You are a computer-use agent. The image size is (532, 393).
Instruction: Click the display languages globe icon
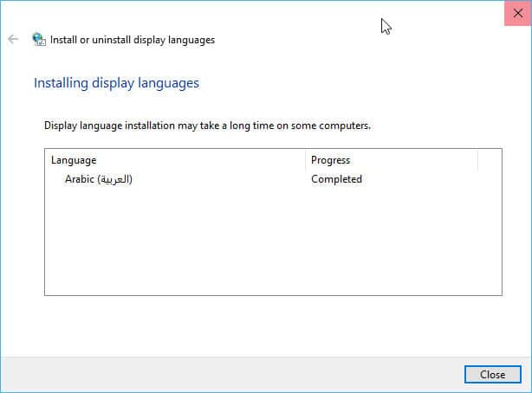click(39, 39)
